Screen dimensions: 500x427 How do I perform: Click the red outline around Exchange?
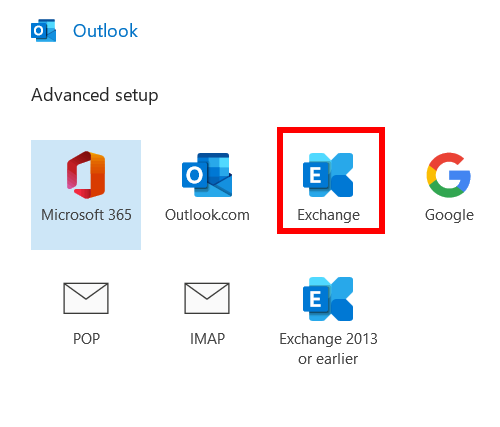[331, 129]
